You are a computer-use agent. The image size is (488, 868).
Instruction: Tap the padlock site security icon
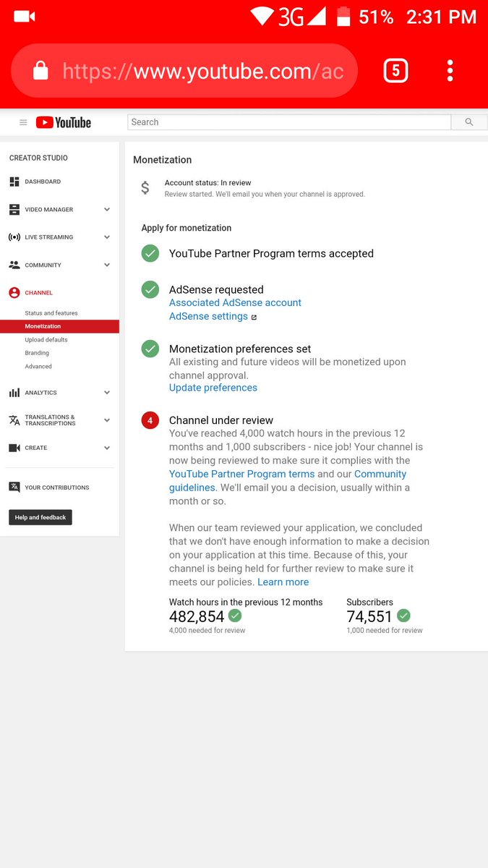pos(40,70)
